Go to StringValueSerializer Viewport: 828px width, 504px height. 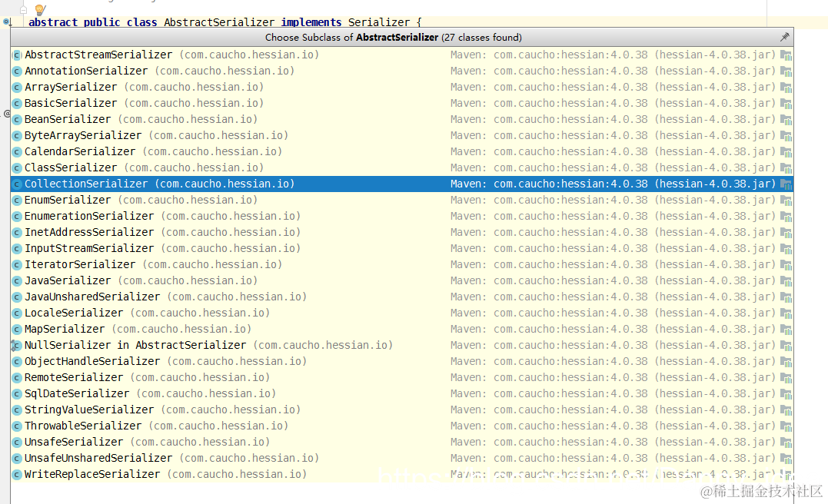tap(402, 410)
